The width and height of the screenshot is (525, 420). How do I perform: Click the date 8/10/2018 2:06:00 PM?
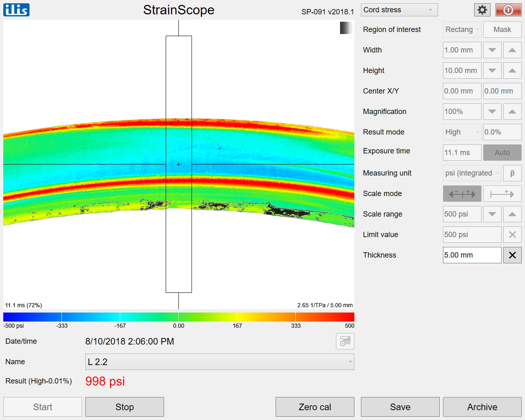[x=130, y=341]
